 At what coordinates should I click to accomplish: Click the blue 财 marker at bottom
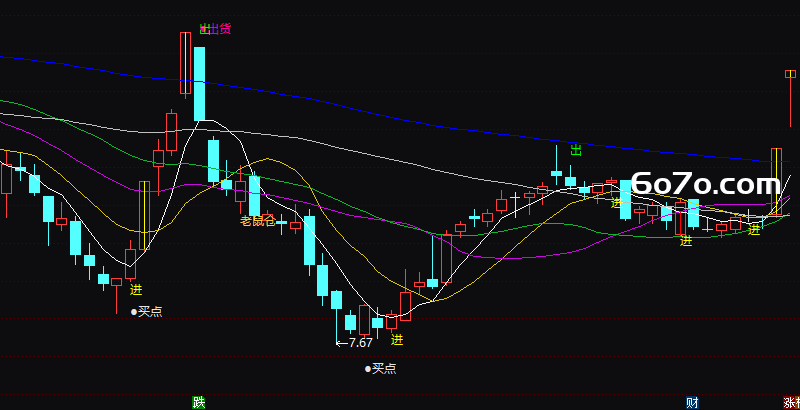point(692,402)
